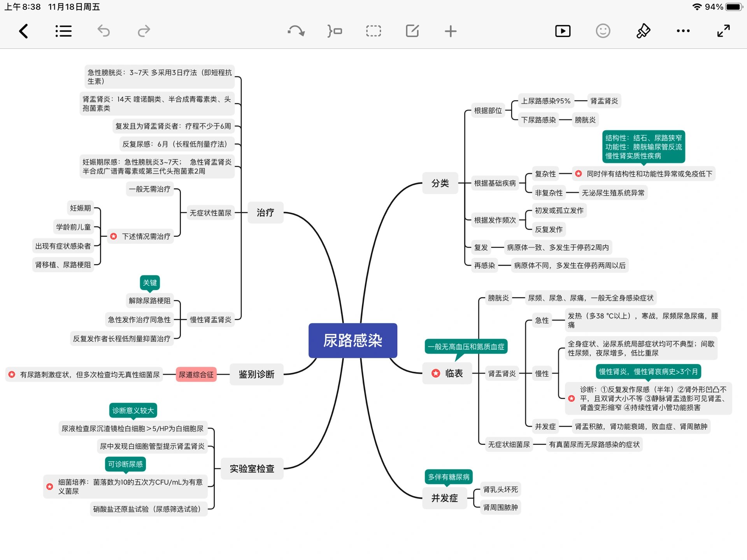Image resolution: width=747 pixels, height=560 pixels.
Task: Start presentation playback mode
Action: 563,31
